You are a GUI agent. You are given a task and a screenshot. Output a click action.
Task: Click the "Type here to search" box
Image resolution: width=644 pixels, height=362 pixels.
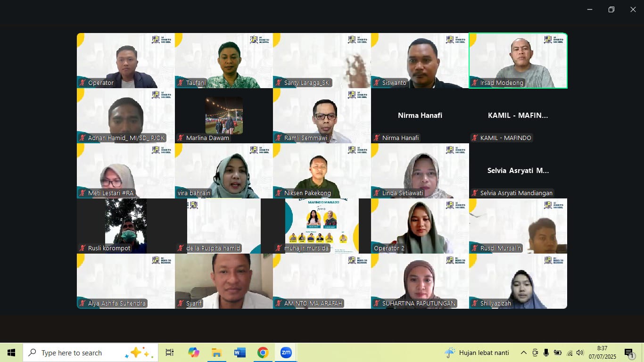tap(91, 353)
